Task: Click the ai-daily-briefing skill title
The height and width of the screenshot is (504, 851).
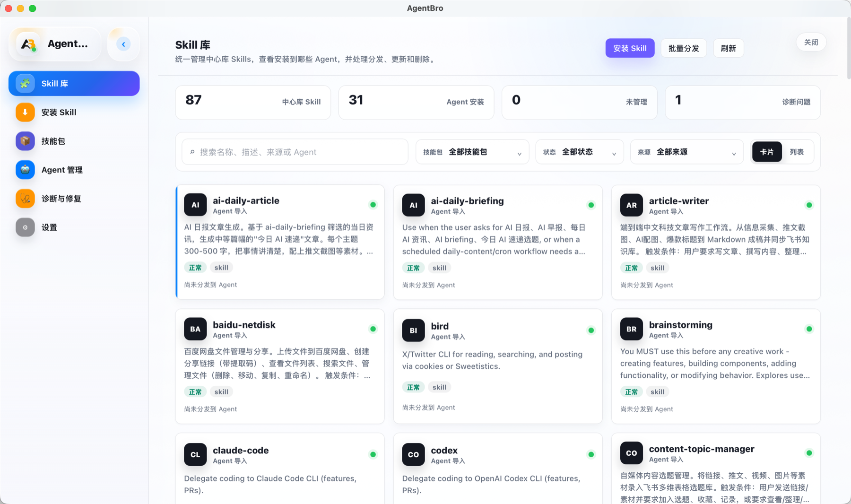Action: [467, 201]
